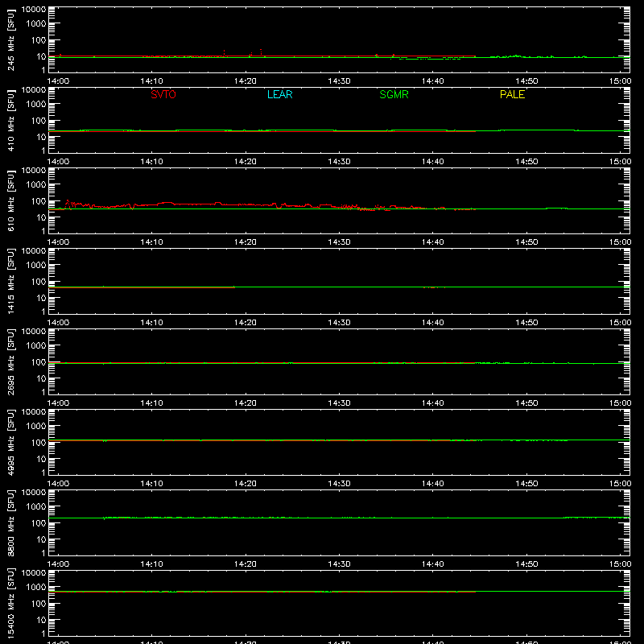Select the yellow PALE station label
644x644 pixels.
pos(512,94)
